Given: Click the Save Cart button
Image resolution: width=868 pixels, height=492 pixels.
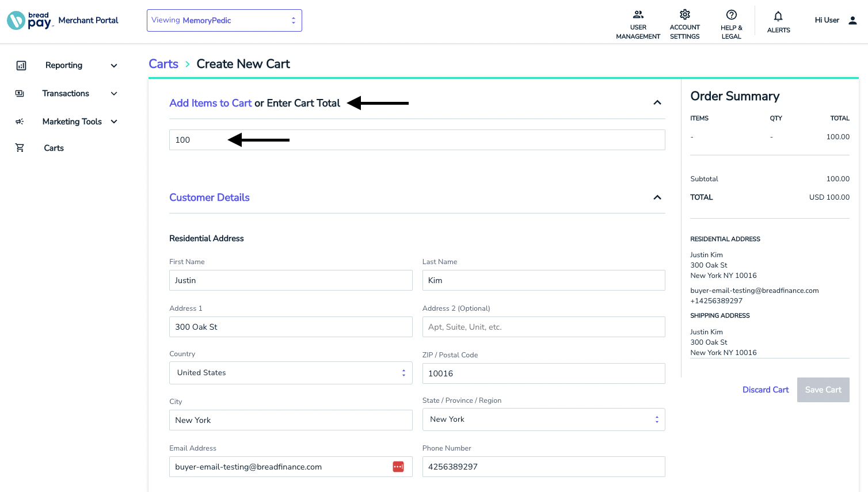Looking at the screenshot, I should tap(823, 390).
